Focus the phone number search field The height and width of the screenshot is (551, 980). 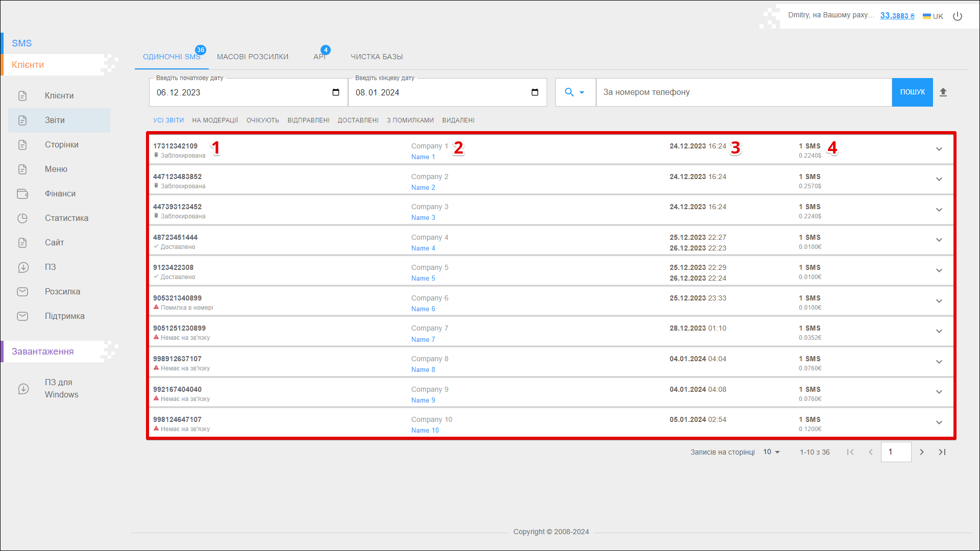coord(743,92)
